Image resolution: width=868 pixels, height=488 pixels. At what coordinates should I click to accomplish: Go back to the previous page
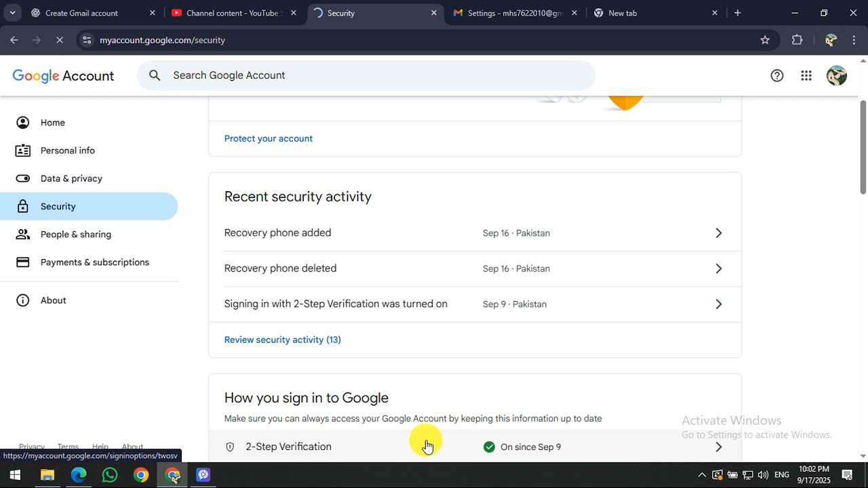click(14, 40)
